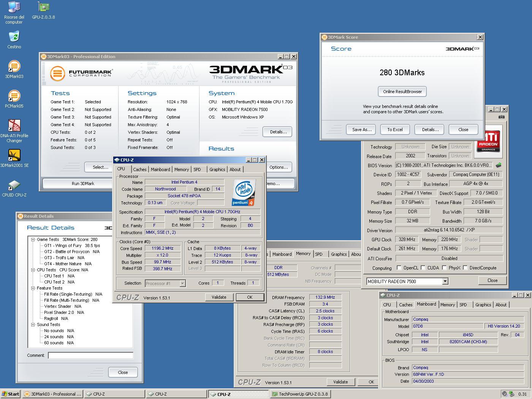This screenshot has height=399, width=532.
Task: Switch to TechPowerUp GPU-Z taskbar button
Action: 301,394
